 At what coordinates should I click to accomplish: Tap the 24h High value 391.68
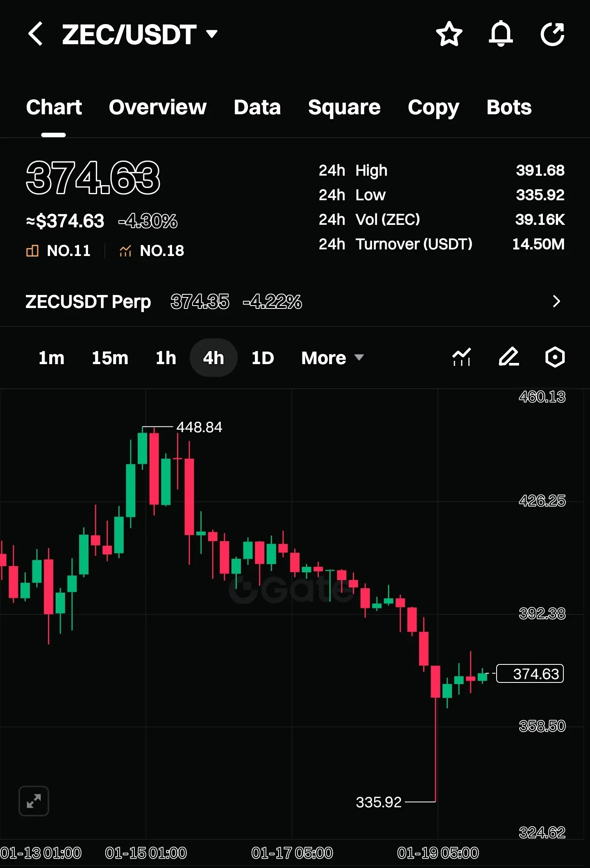[x=540, y=170]
